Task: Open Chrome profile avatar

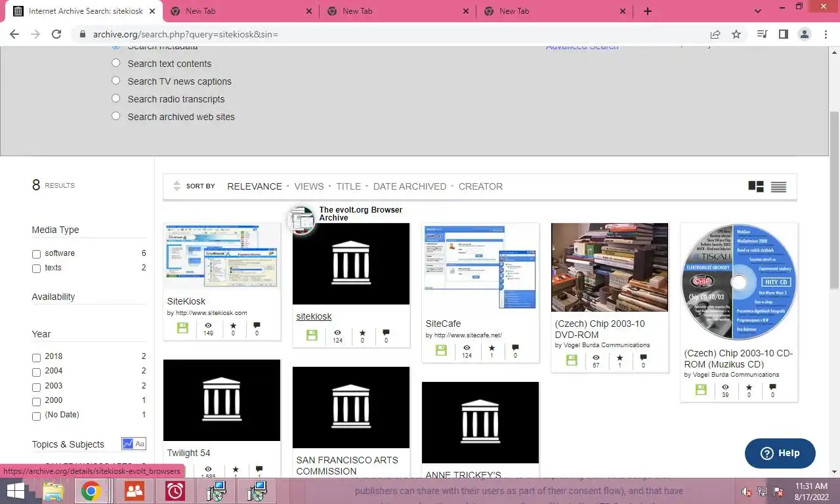Action: click(804, 34)
